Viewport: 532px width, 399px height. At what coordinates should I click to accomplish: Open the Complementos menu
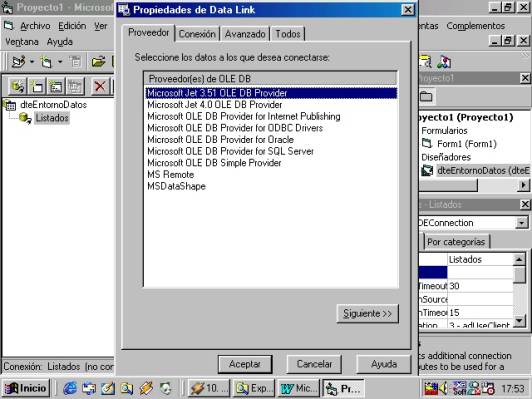click(x=475, y=26)
